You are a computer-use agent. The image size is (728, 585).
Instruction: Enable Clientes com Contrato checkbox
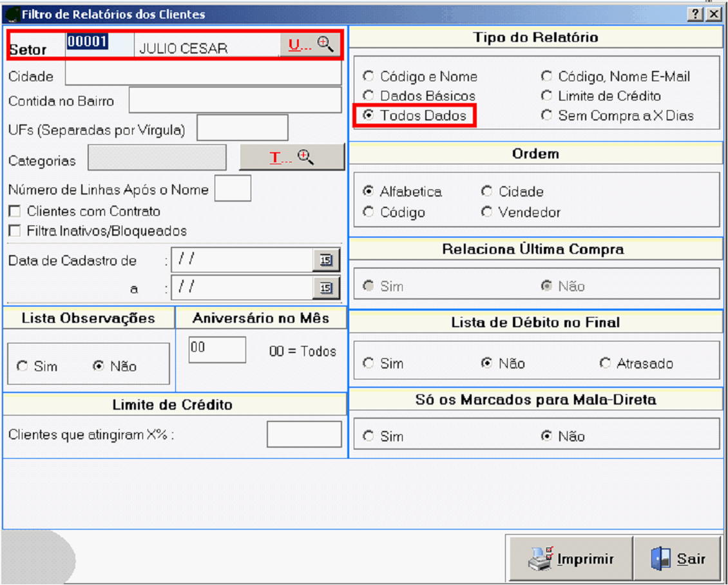click(x=14, y=211)
